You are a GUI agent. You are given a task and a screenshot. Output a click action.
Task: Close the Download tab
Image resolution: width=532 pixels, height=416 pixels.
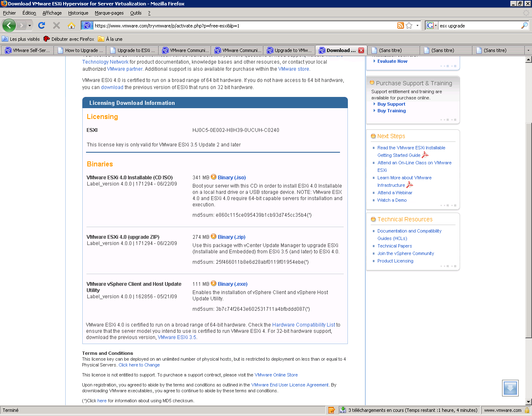pyautogui.click(x=361, y=50)
